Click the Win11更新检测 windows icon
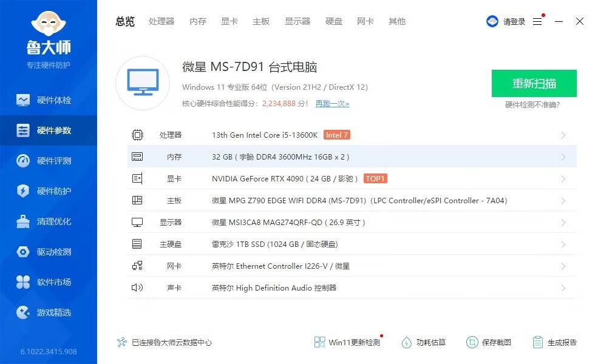Image resolution: width=595 pixels, height=364 pixels. tap(319, 342)
